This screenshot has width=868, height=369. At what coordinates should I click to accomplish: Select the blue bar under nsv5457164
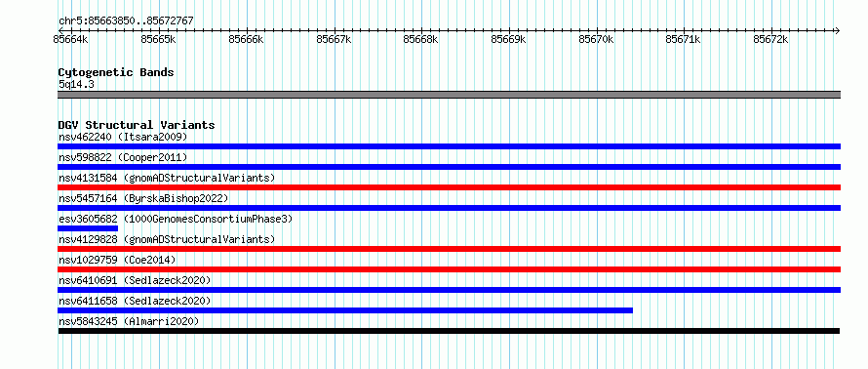449,208
